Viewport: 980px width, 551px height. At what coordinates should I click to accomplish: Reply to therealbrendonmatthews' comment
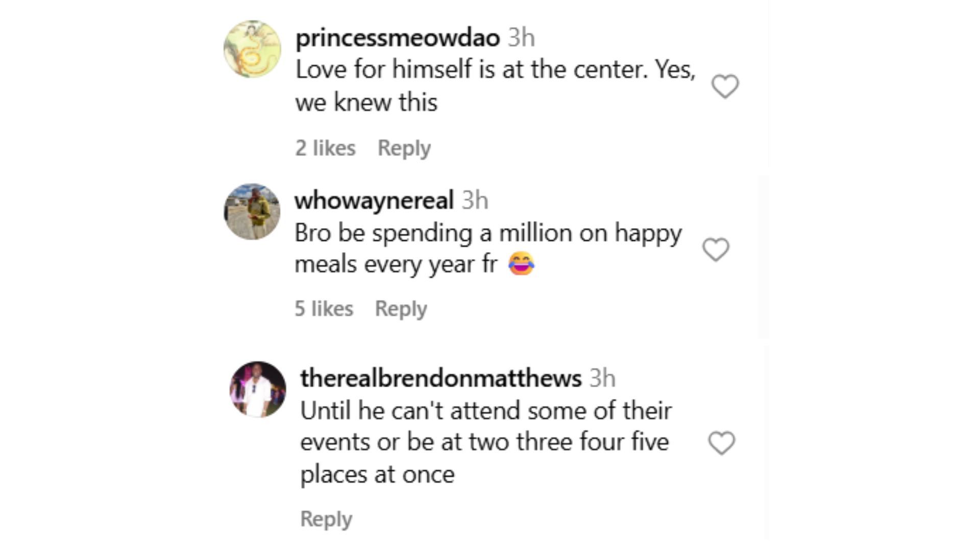326,519
